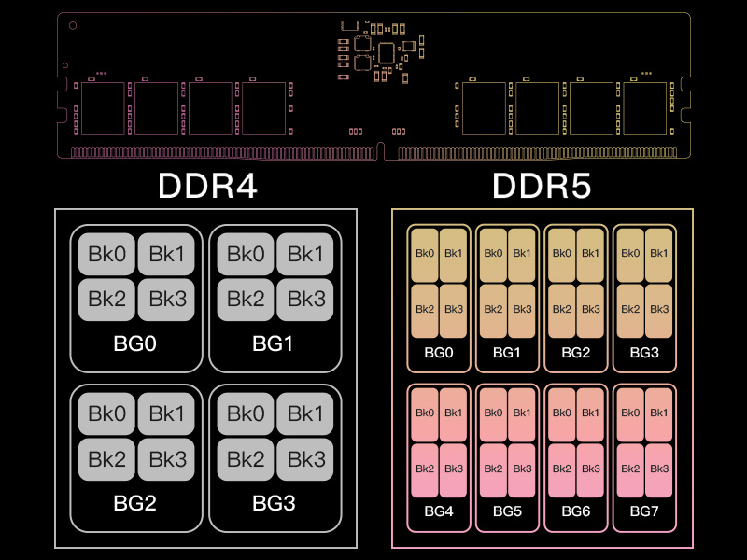Screen dimensions: 747x560
Task: Click the BG6 label in DDR5
Action: 576,511
